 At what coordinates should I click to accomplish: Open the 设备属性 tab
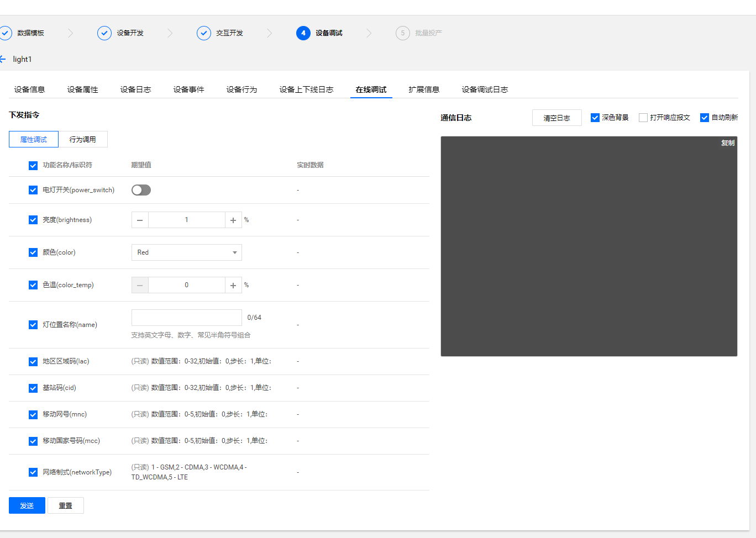click(x=82, y=89)
